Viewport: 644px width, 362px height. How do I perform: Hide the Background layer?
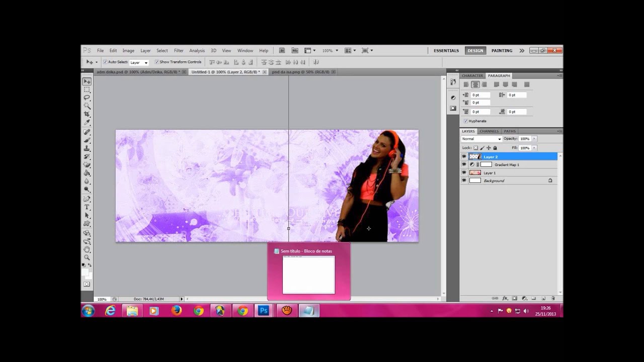tap(464, 180)
